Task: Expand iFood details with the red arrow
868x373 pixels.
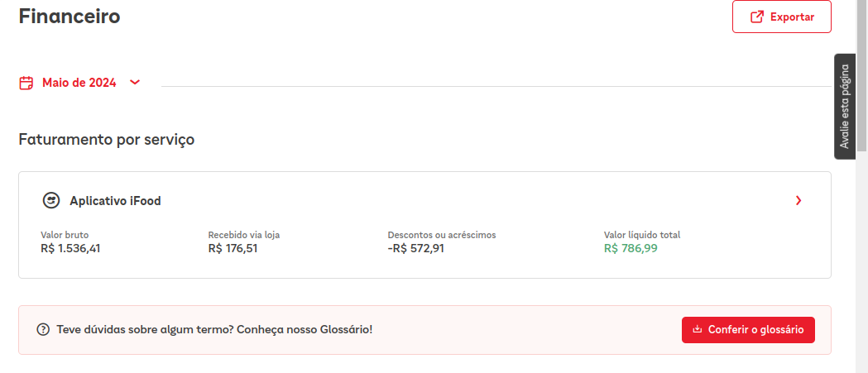Action: point(798,200)
